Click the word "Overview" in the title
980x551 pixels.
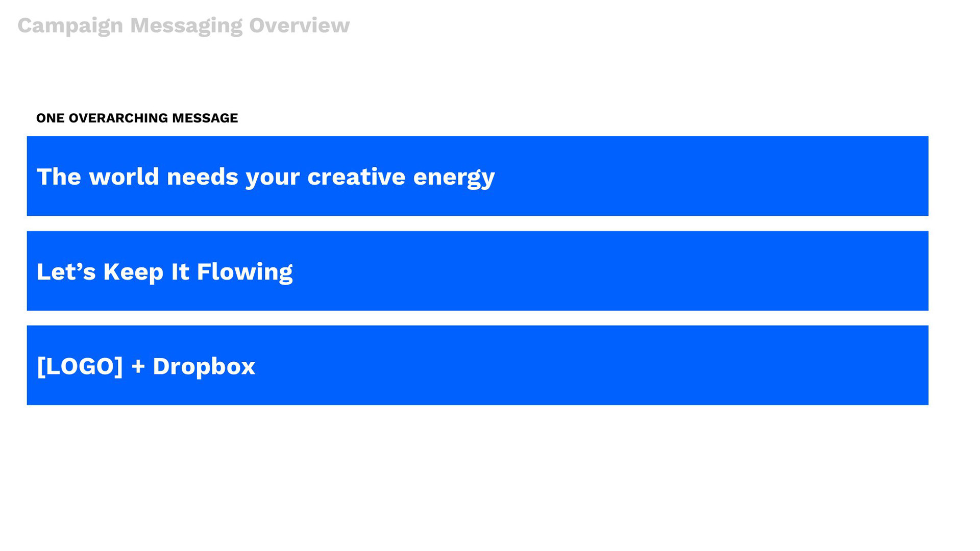[299, 26]
